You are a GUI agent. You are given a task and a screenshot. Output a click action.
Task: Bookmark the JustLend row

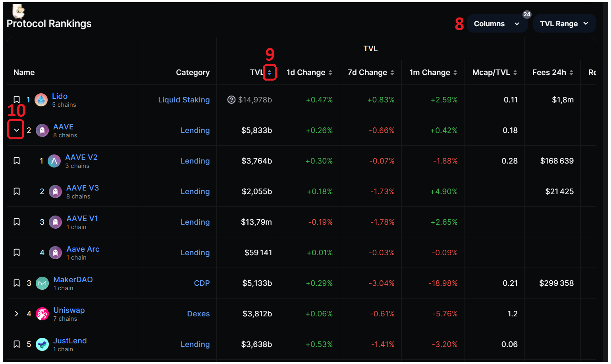click(x=17, y=344)
